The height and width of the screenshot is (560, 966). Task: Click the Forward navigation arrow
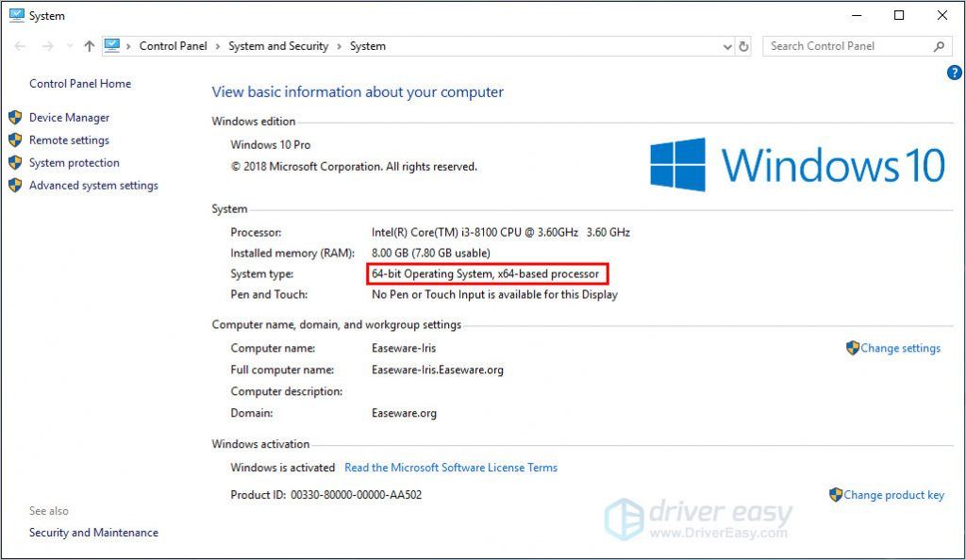(x=48, y=46)
